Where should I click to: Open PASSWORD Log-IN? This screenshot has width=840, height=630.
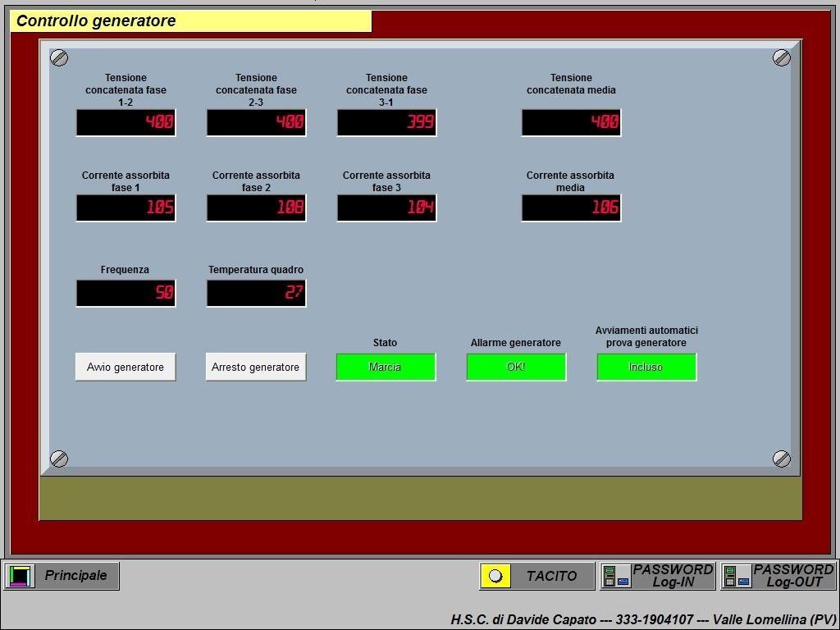(658, 576)
